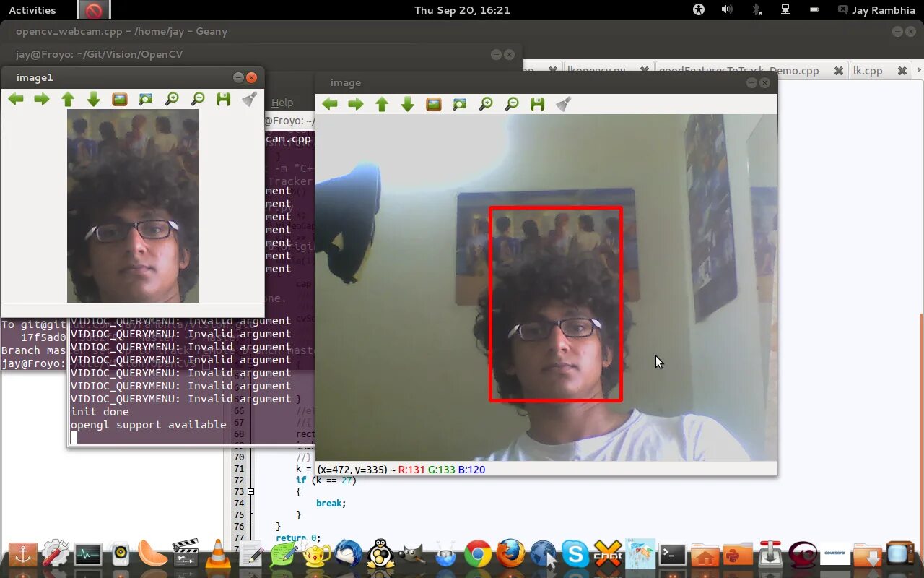Open the Activities overview
The width and height of the screenshot is (924, 578).
tap(32, 10)
